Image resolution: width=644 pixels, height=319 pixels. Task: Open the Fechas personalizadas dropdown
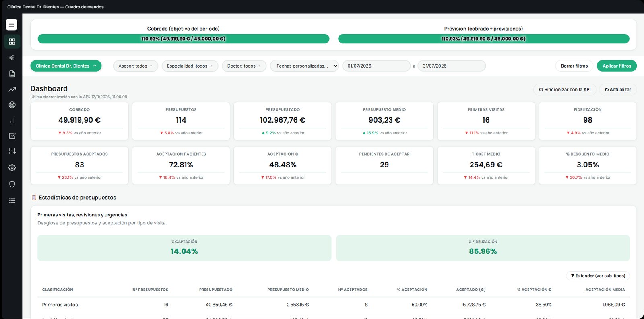click(305, 66)
